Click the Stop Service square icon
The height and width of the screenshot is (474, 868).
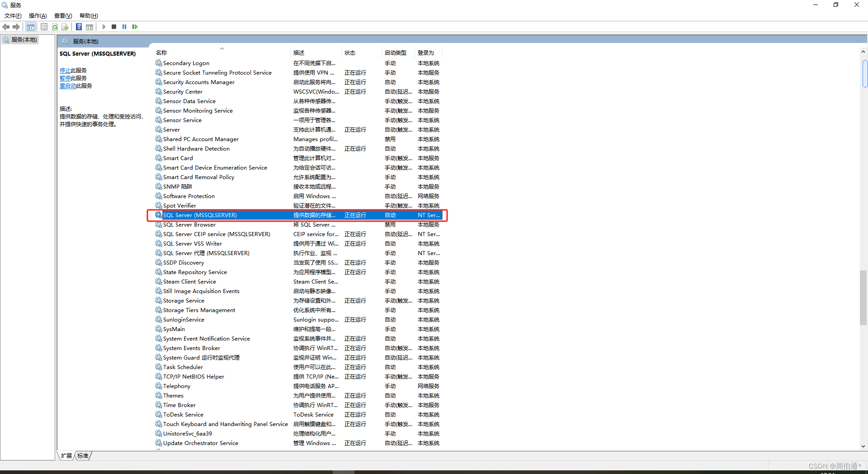(x=114, y=27)
